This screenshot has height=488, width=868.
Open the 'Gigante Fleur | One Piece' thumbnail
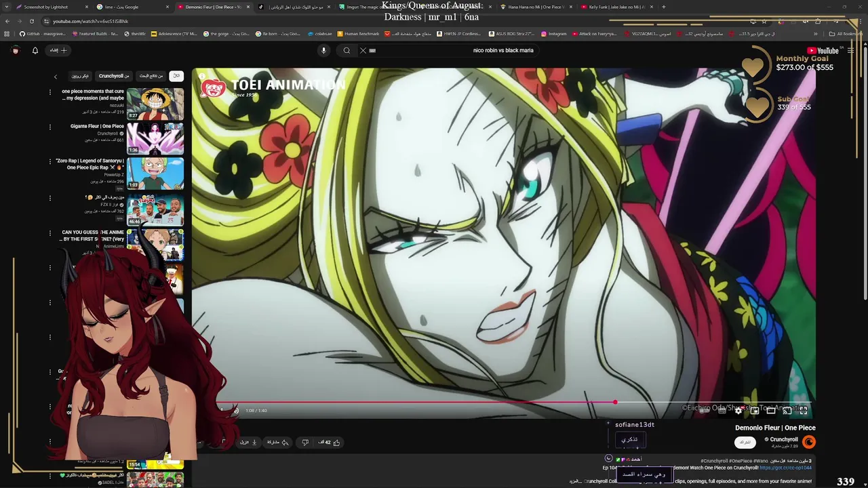(155, 138)
